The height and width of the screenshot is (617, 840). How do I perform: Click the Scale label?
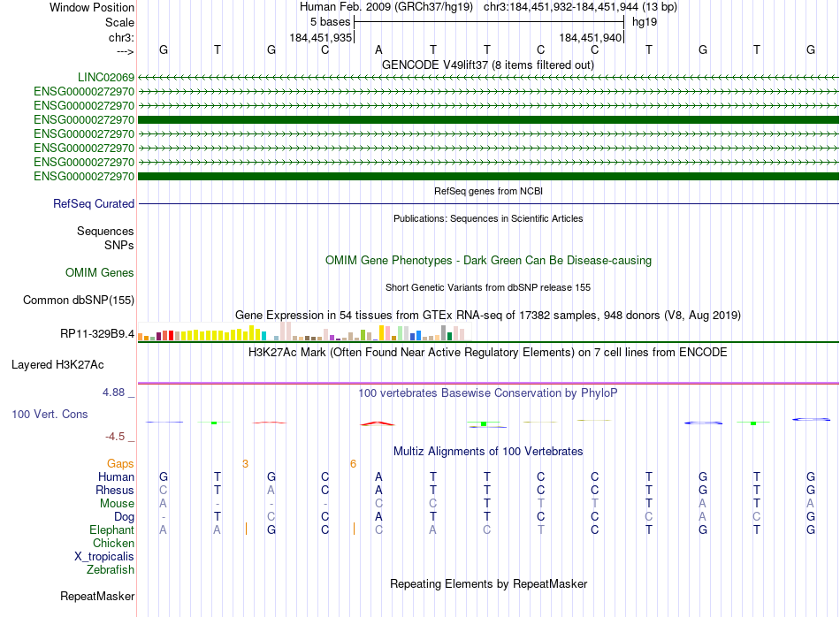pos(119,22)
